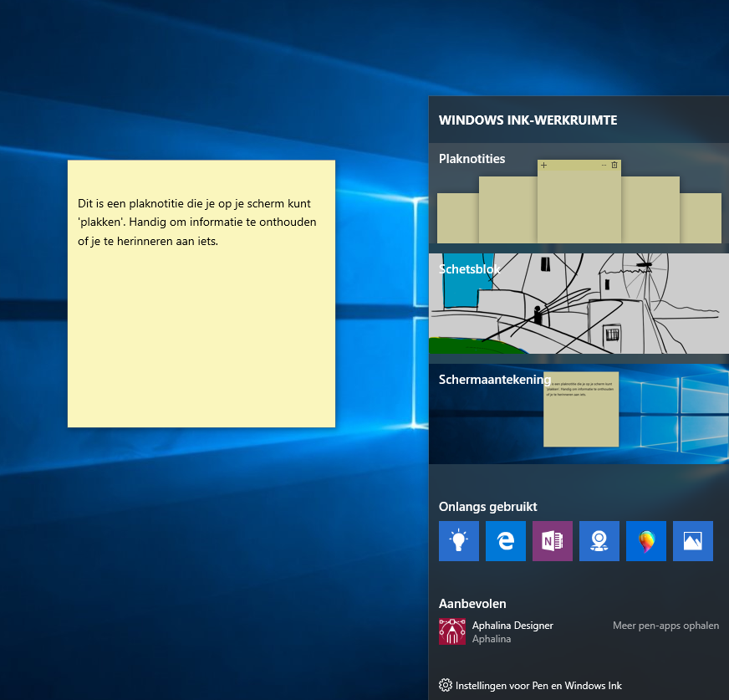Click the plus icon in sticky note preview
729x700 pixels.
coord(543,166)
